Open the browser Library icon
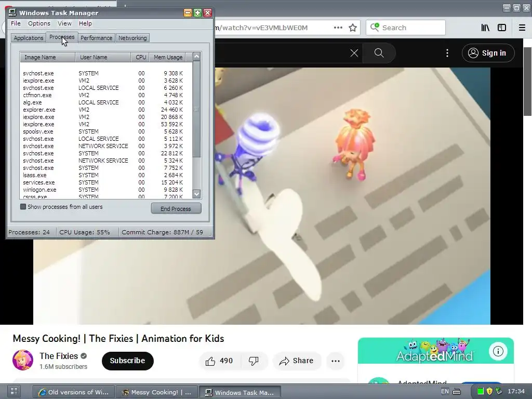This screenshot has width=532, height=399. [485, 28]
